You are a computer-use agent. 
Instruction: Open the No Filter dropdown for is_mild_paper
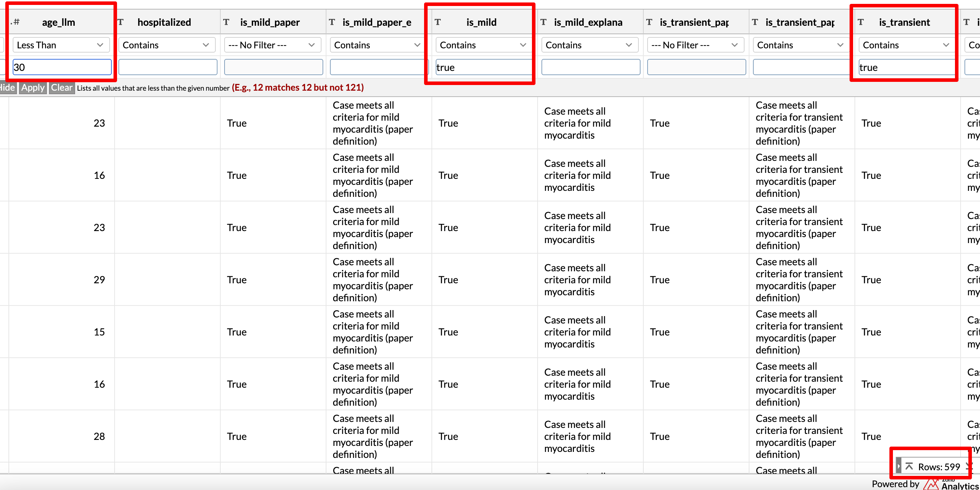[272, 45]
